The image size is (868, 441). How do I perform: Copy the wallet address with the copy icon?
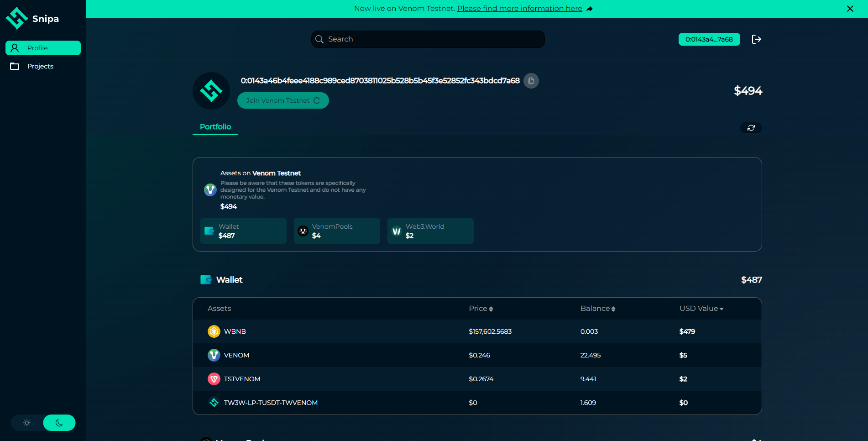click(531, 81)
